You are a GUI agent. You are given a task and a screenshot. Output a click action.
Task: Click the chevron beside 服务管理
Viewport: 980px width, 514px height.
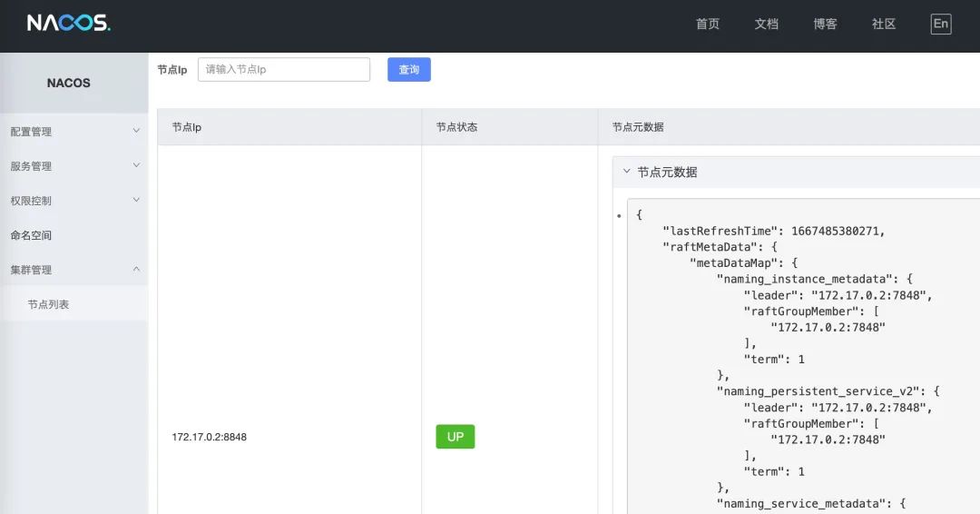[x=136, y=165]
